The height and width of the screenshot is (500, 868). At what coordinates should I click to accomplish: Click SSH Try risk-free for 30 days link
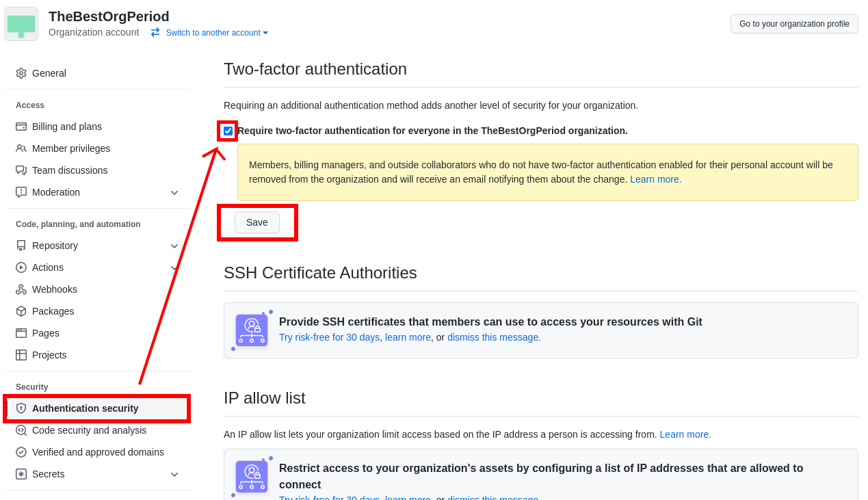[329, 337]
